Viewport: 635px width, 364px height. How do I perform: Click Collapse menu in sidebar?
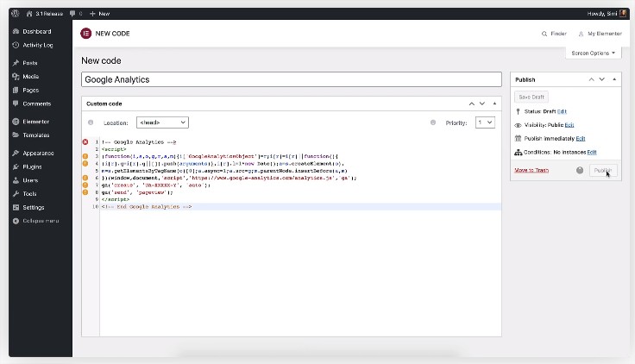click(41, 221)
